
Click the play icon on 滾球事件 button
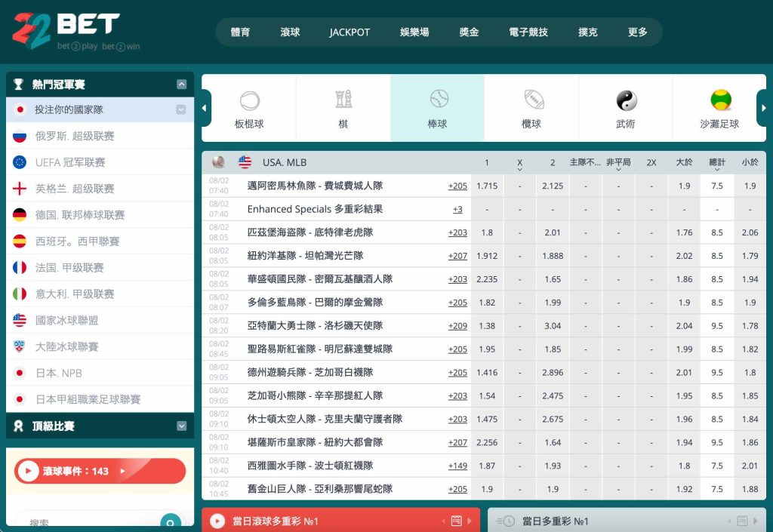pyautogui.click(x=28, y=471)
